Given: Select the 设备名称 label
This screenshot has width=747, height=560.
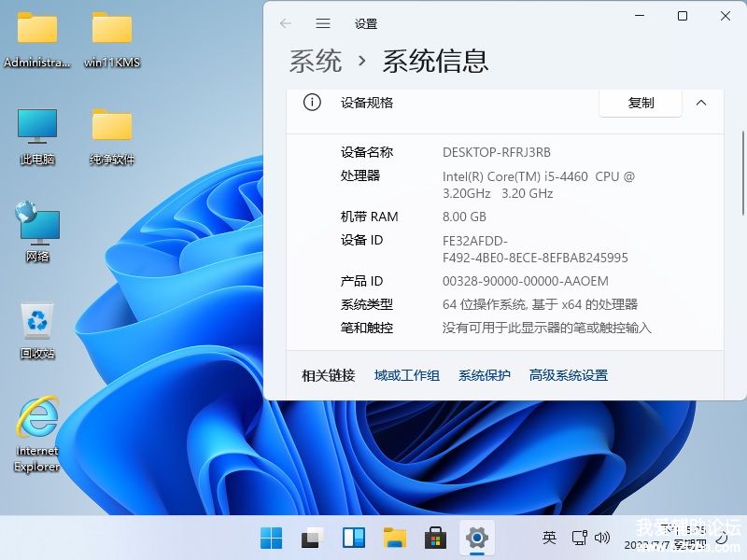Looking at the screenshot, I should click(366, 152).
